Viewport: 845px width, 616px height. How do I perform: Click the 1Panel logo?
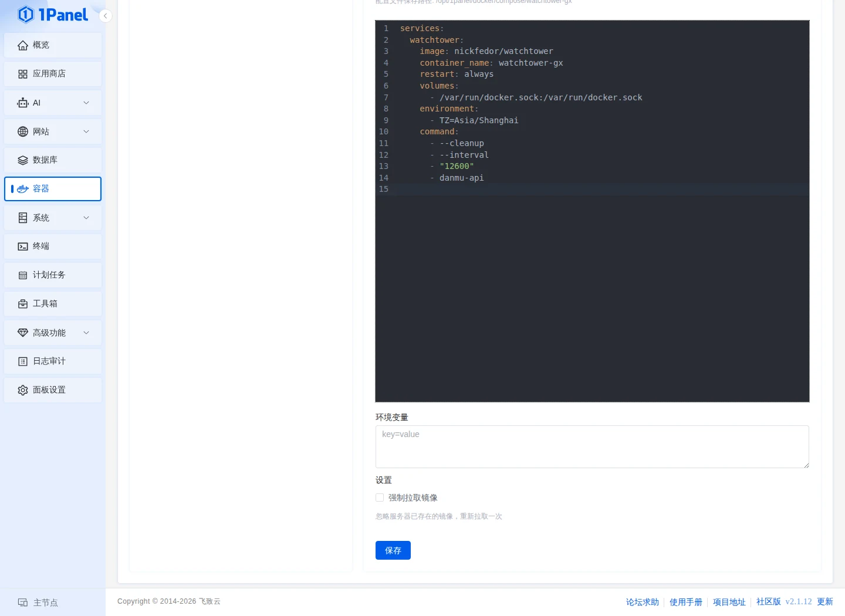click(53, 15)
